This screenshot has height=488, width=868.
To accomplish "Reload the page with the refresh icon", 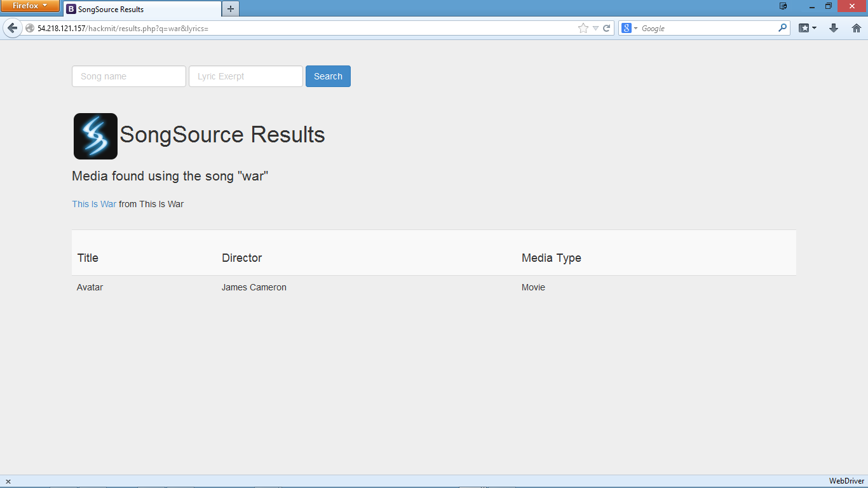I will (606, 28).
